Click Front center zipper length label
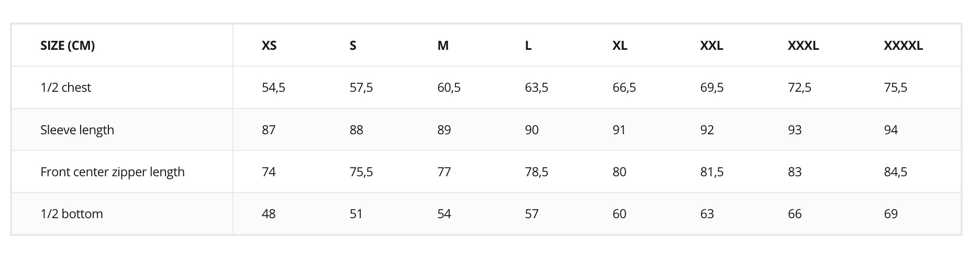 tap(113, 172)
